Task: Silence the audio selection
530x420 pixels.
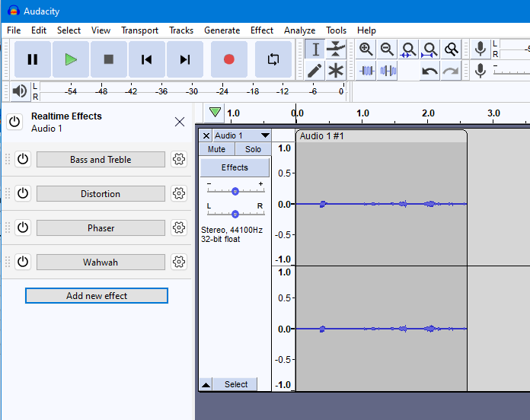Action: (x=388, y=71)
